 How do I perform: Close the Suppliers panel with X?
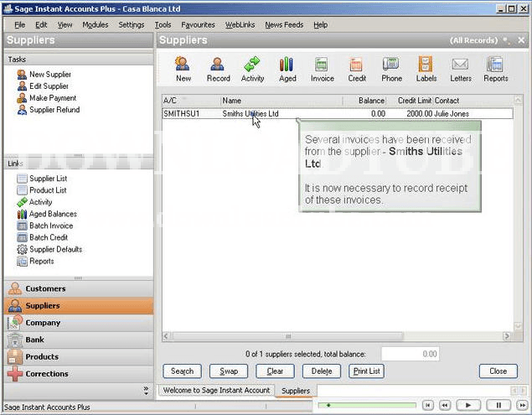coord(521,40)
